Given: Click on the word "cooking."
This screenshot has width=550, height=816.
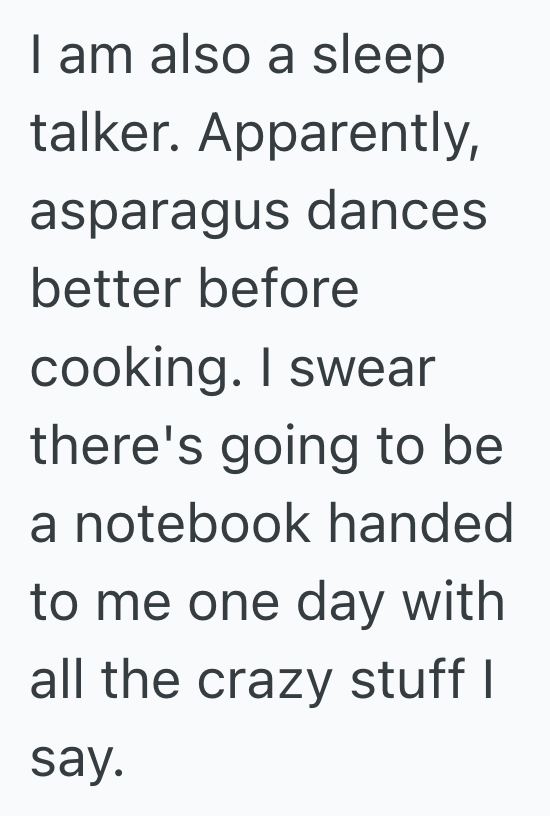Looking at the screenshot, I should [137, 370].
